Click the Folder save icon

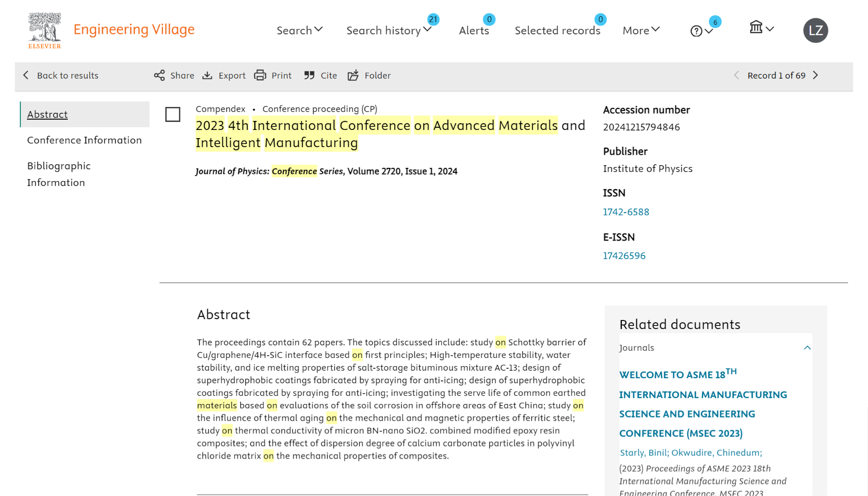(x=353, y=75)
